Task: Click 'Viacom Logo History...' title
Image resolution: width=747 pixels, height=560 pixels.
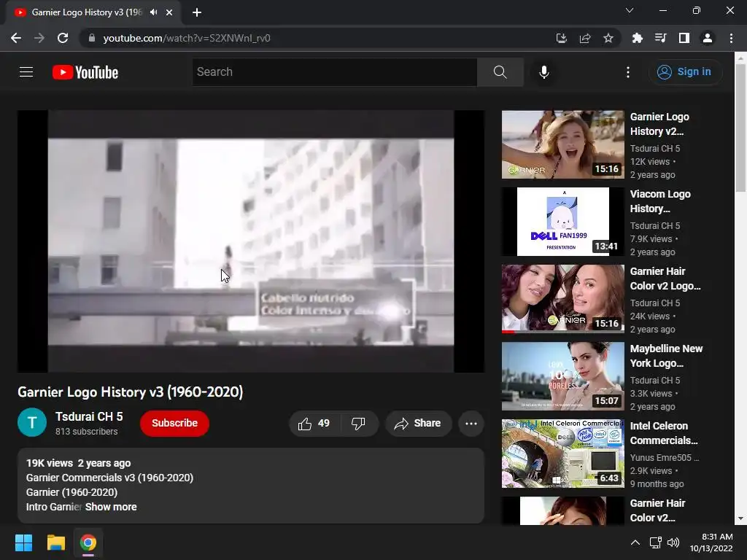Action: click(660, 201)
